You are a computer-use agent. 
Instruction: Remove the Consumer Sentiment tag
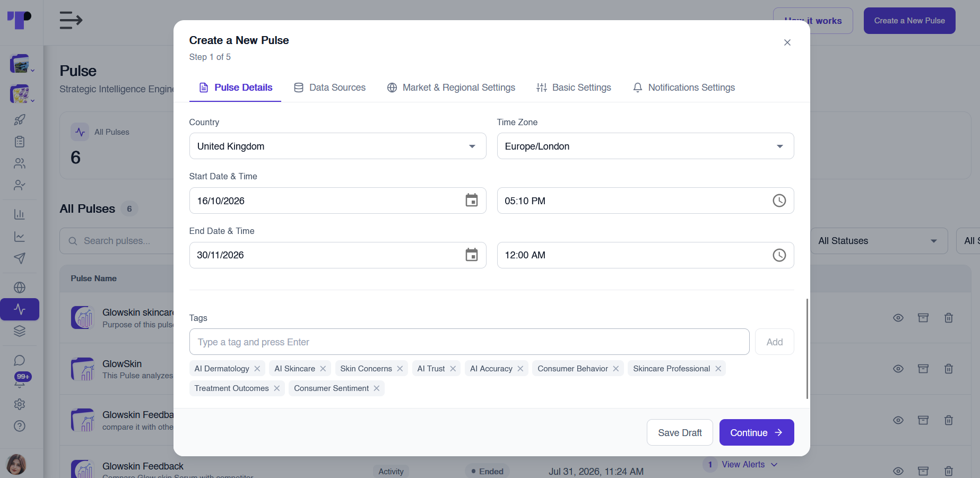tap(377, 388)
